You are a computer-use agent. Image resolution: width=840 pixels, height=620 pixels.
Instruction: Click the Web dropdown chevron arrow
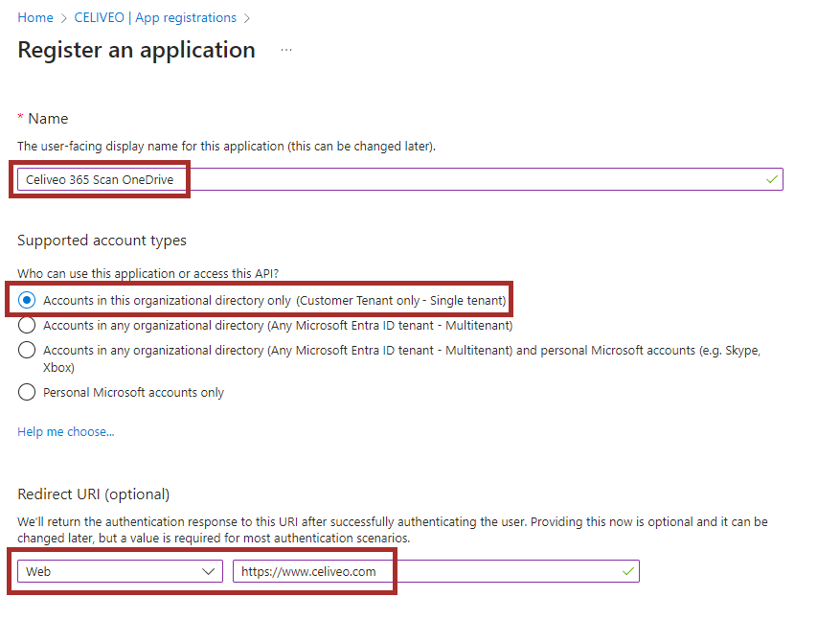click(x=210, y=571)
